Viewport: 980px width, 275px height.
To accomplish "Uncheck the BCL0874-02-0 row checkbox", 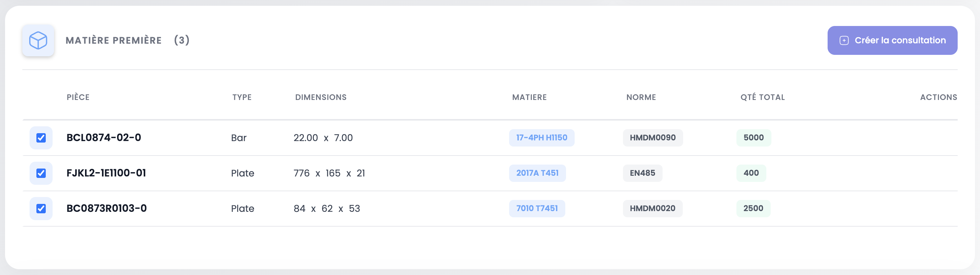I will pyautogui.click(x=41, y=138).
